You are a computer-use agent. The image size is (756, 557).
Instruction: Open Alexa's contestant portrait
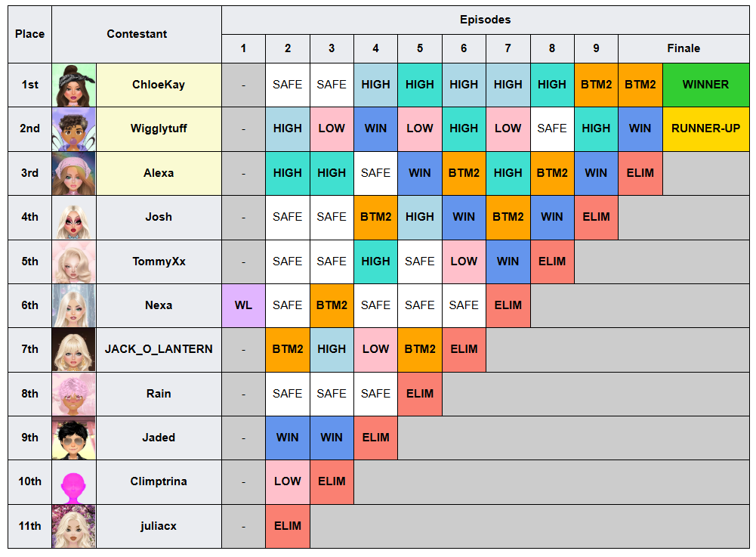point(74,173)
